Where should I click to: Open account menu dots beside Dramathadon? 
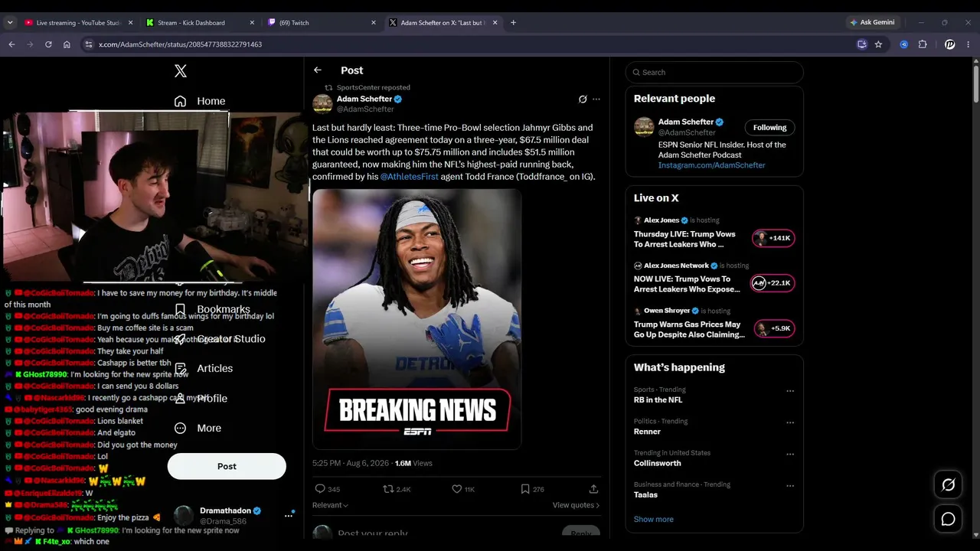[289, 516]
